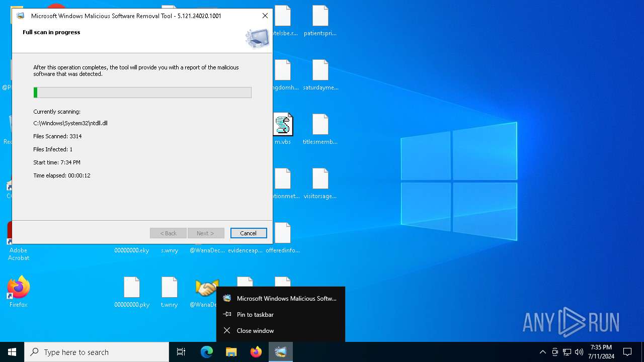Open Task View from taskbar
Image resolution: width=644 pixels, height=362 pixels.
pos(181,352)
